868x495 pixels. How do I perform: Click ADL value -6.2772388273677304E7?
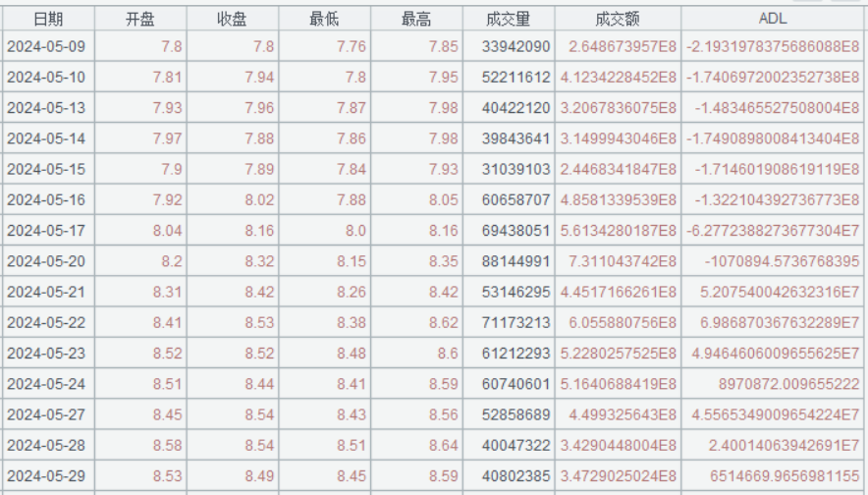click(773, 231)
